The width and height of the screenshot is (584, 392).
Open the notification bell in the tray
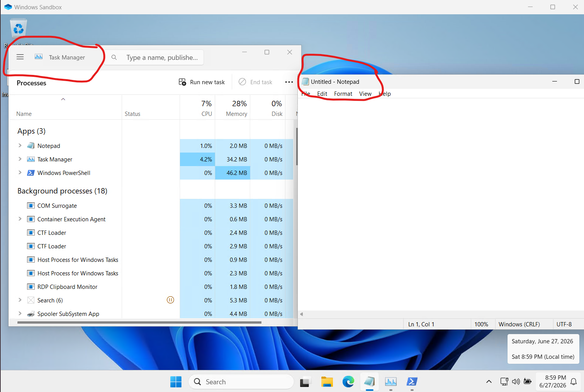click(x=574, y=382)
